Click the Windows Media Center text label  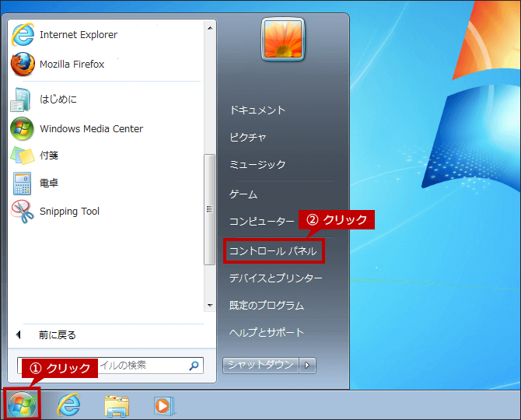92,128
